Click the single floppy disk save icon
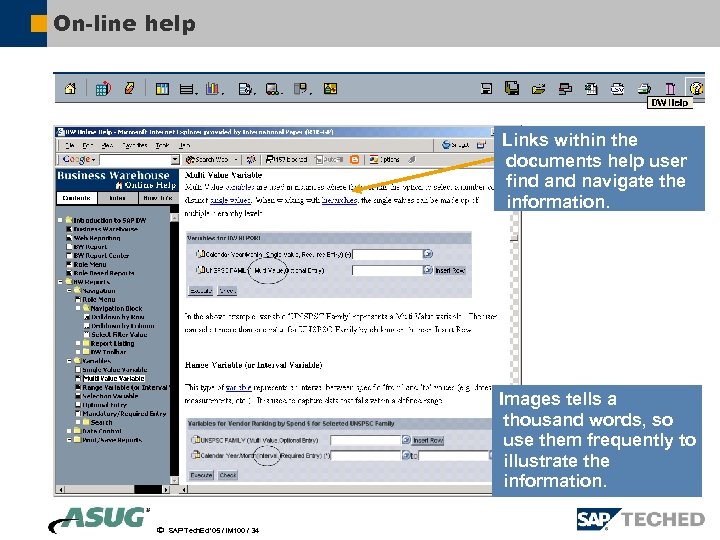This screenshot has height=540, width=720. (x=486, y=89)
